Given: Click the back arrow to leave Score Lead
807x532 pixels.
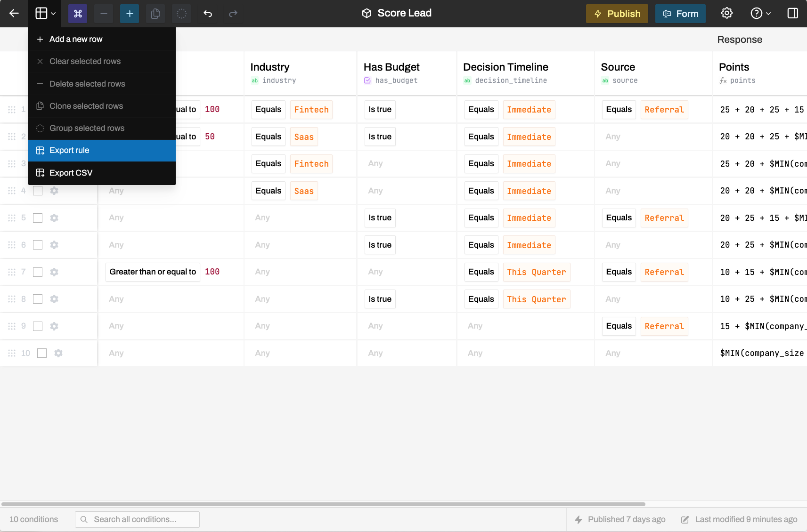Looking at the screenshot, I should click(14, 13).
